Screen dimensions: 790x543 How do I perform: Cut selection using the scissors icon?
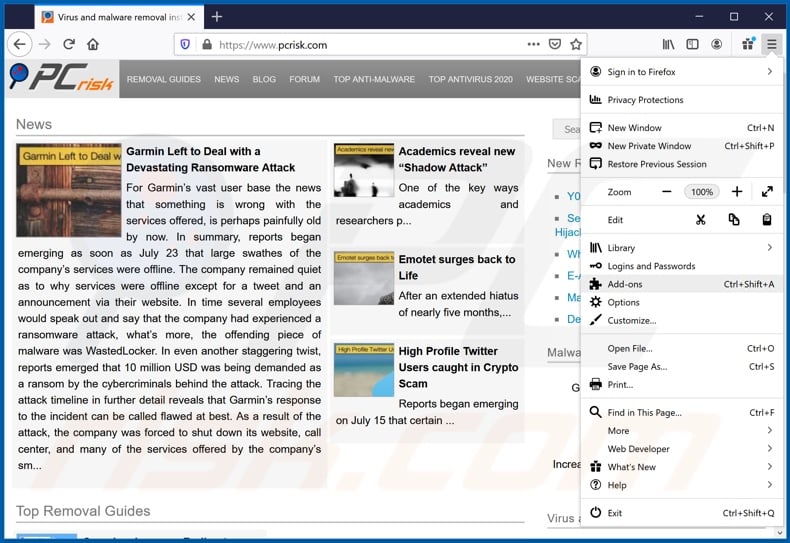(x=701, y=220)
